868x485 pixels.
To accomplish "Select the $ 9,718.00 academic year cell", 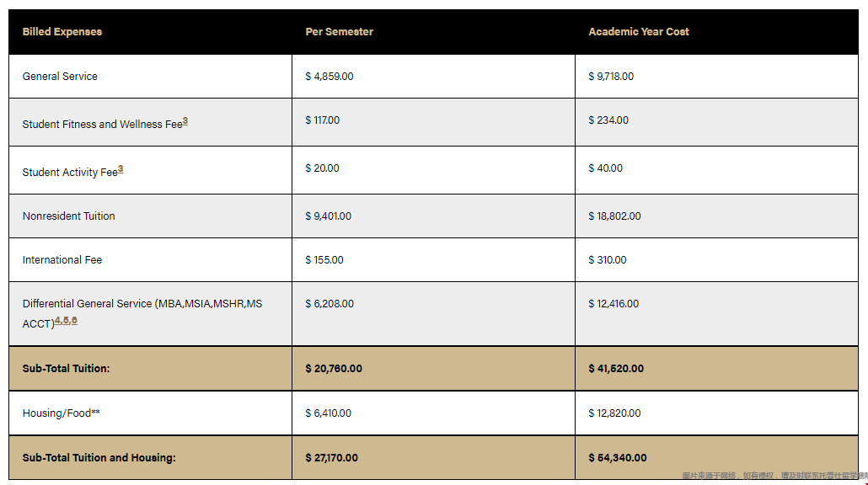I will click(611, 77).
